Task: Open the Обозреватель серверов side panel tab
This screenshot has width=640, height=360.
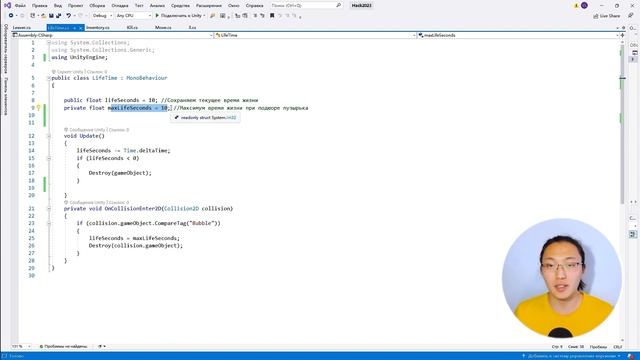Action: coord(6,48)
